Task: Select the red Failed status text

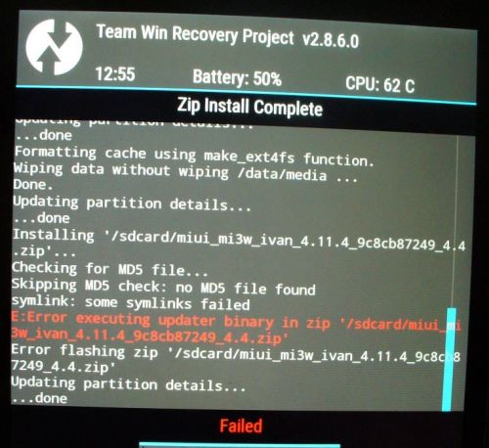Action: tap(241, 426)
